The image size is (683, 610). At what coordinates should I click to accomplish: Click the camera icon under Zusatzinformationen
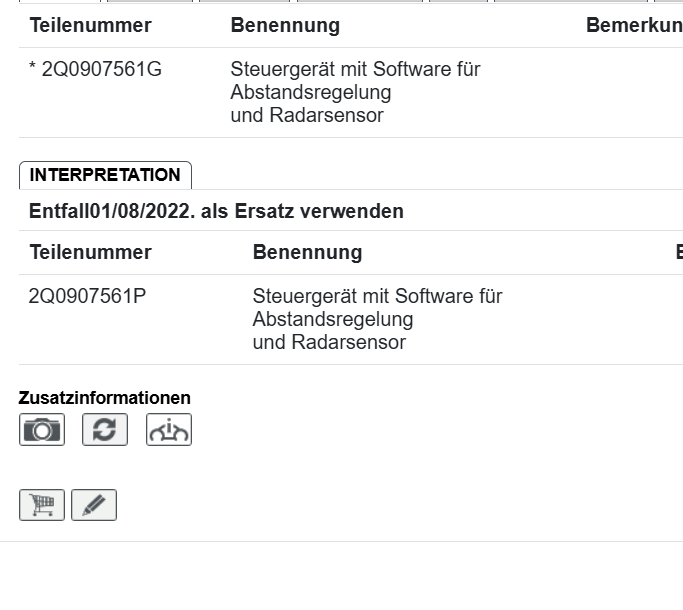pos(42,430)
